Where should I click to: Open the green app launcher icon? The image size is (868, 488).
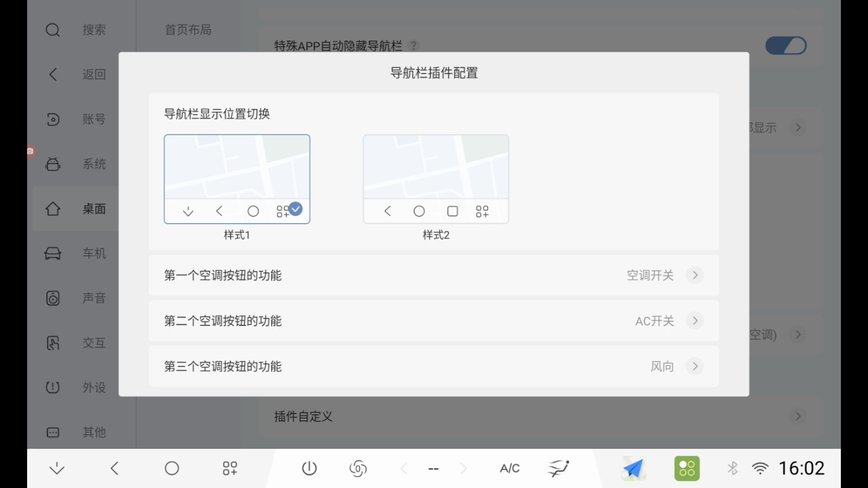point(687,469)
